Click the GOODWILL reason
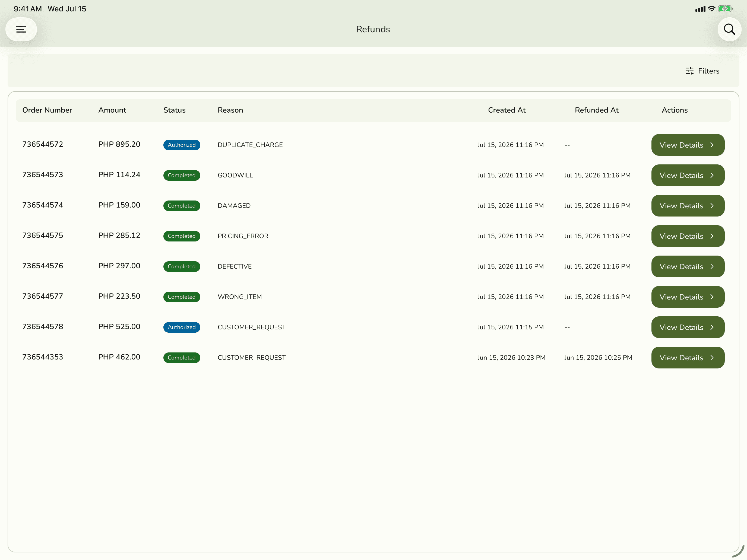Screen dimensions: 747x560 point(235,175)
